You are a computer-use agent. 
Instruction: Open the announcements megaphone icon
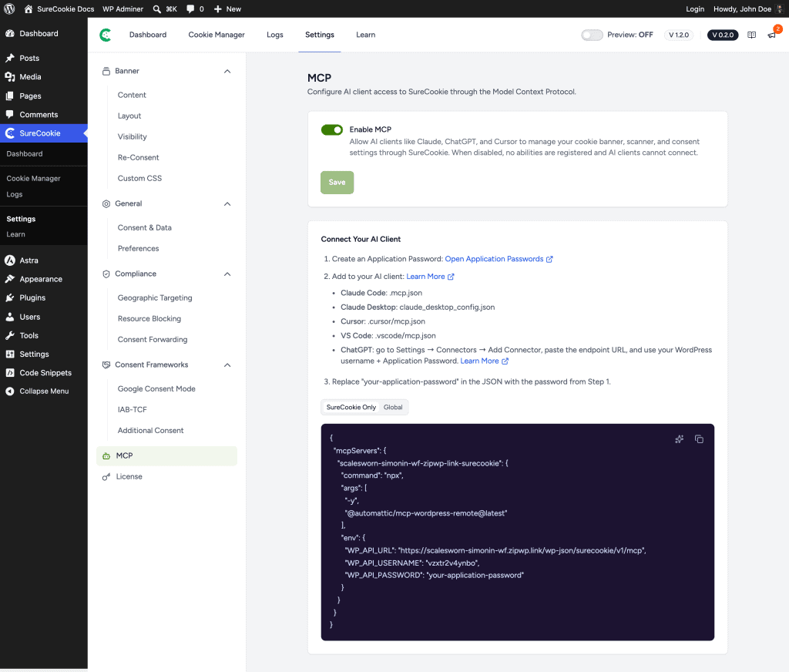(772, 35)
